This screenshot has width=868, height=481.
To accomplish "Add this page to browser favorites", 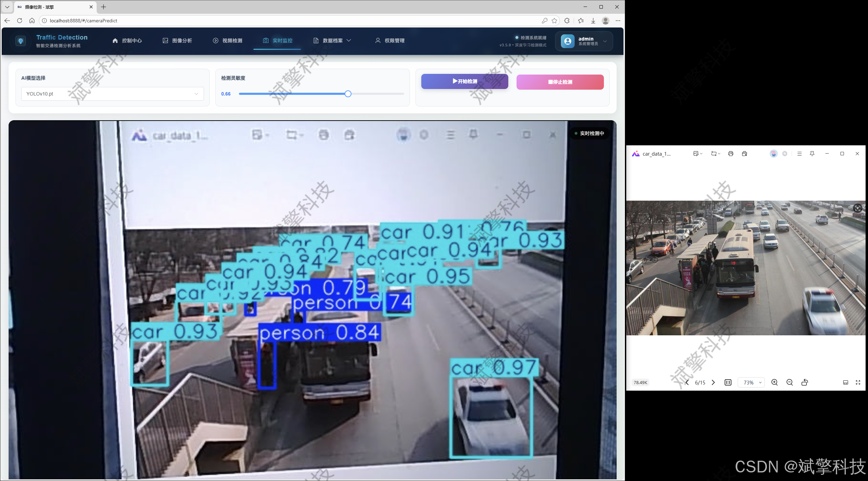I will 554,21.
